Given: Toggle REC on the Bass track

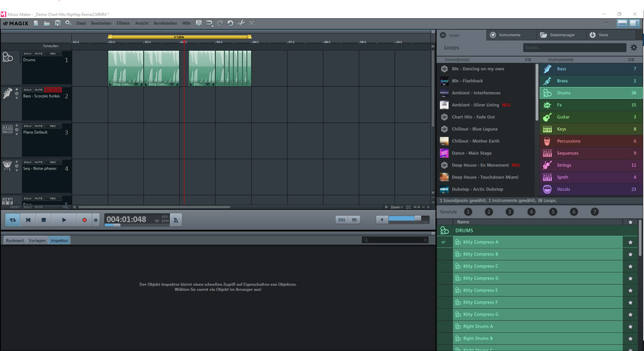Looking at the screenshot, I should point(53,90).
